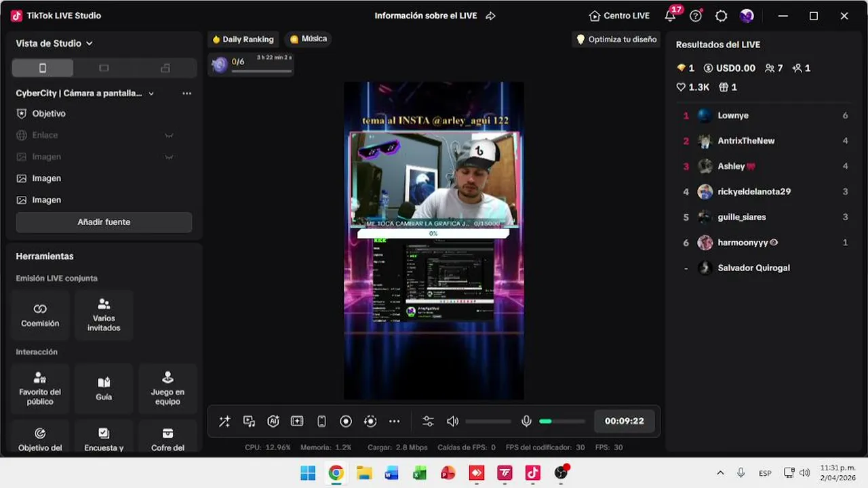Start recording with the record circle icon
Image resolution: width=868 pixels, height=488 pixels.
click(x=346, y=422)
